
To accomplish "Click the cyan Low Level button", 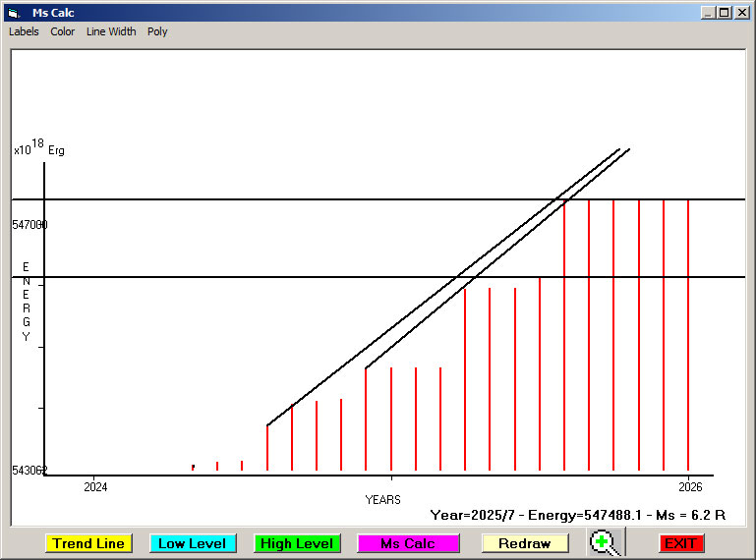I will tap(193, 543).
